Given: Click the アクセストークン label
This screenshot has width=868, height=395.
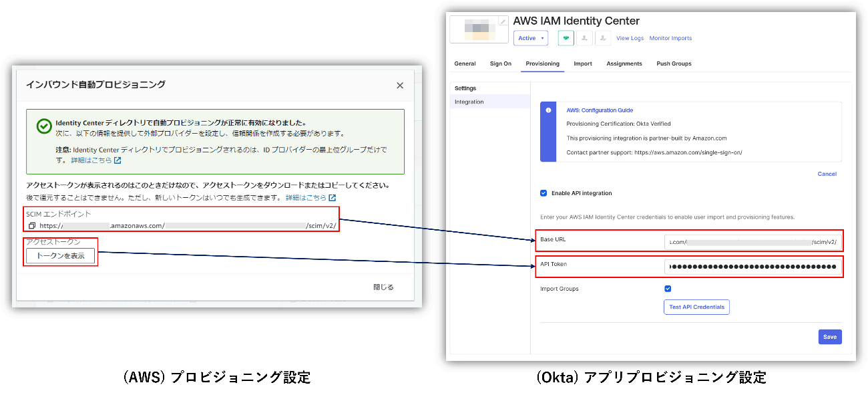Looking at the screenshot, I should click(x=53, y=242).
